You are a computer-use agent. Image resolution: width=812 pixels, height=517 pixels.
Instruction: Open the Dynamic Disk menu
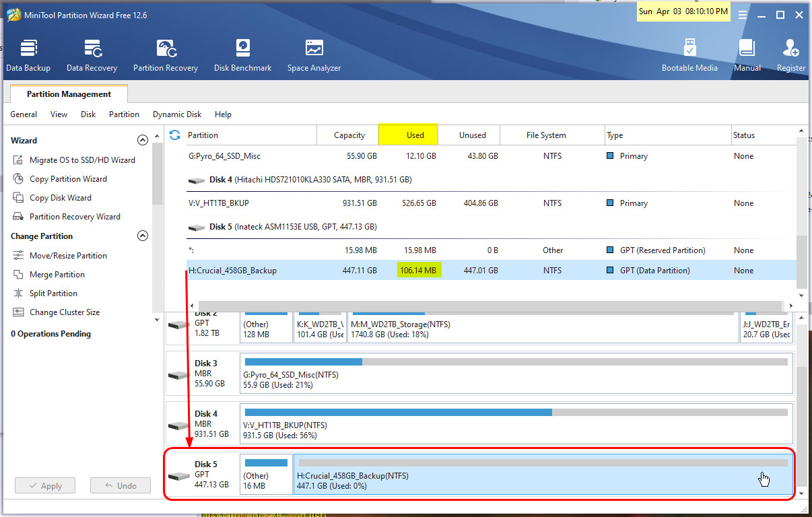coord(177,114)
